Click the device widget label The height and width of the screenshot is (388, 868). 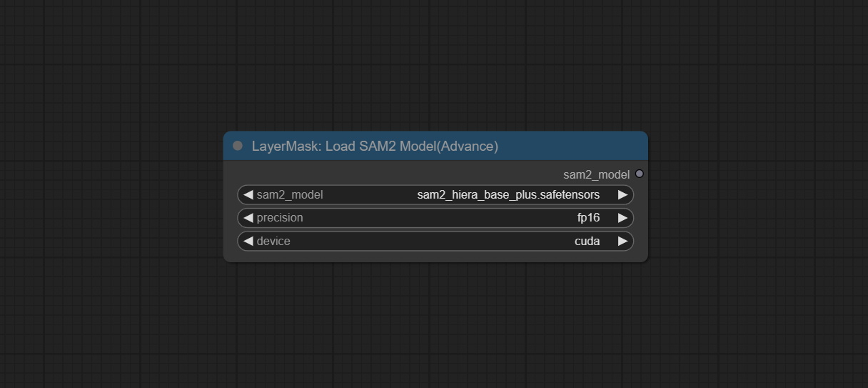point(273,242)
